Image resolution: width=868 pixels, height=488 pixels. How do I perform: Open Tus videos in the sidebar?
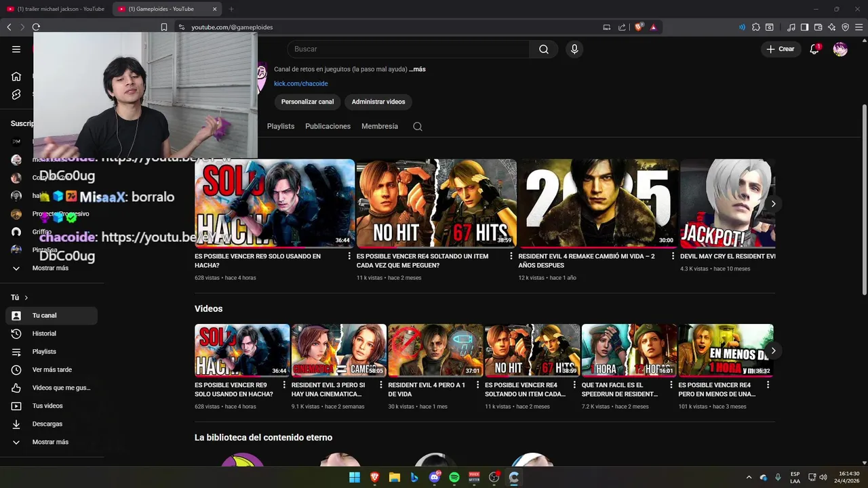click(x=52, y=406)
